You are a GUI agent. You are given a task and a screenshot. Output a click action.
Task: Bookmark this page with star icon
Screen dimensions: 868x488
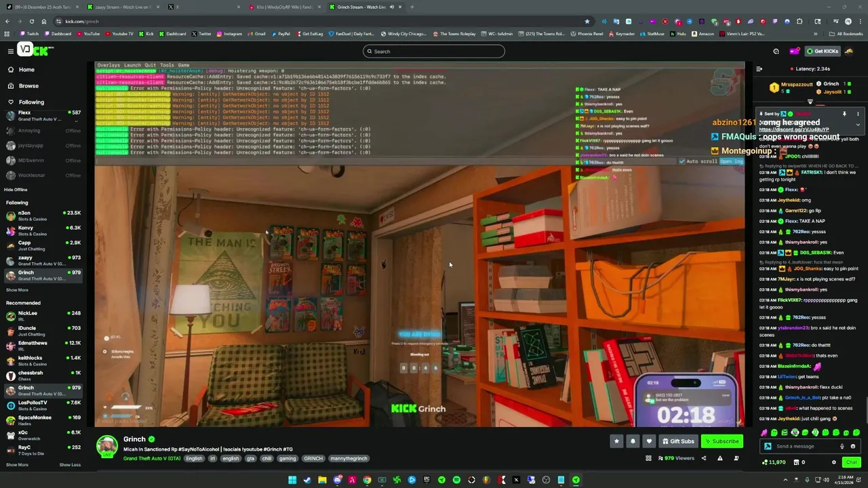(587, 21)
